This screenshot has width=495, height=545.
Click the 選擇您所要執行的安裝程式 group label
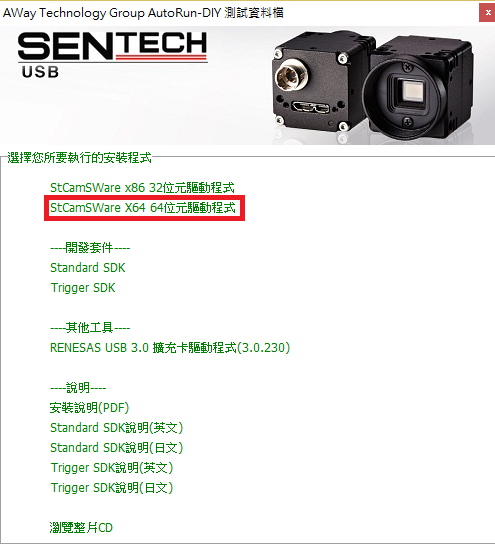coord(80,158)
